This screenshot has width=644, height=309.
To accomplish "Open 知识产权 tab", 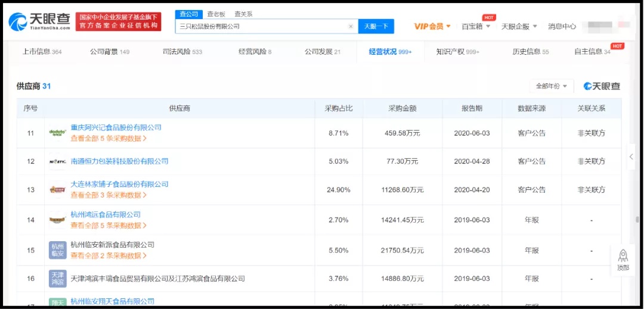I will click(x=457, y=52).
